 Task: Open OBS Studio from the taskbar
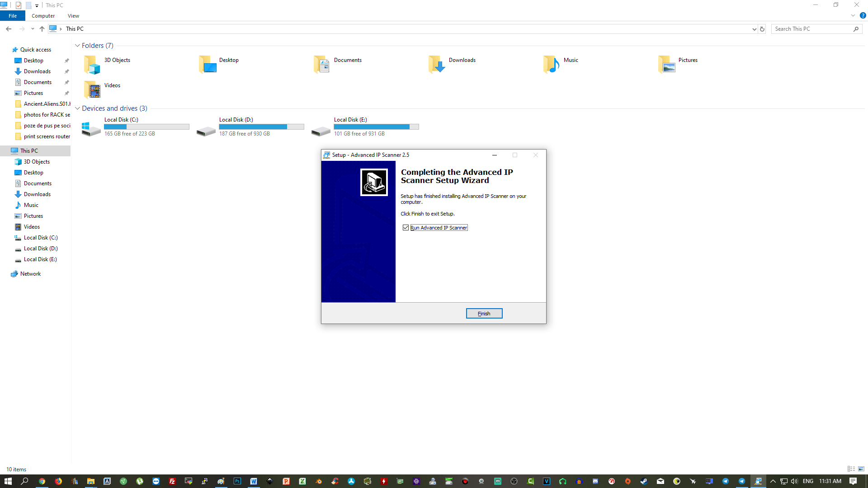coord(514,481)
